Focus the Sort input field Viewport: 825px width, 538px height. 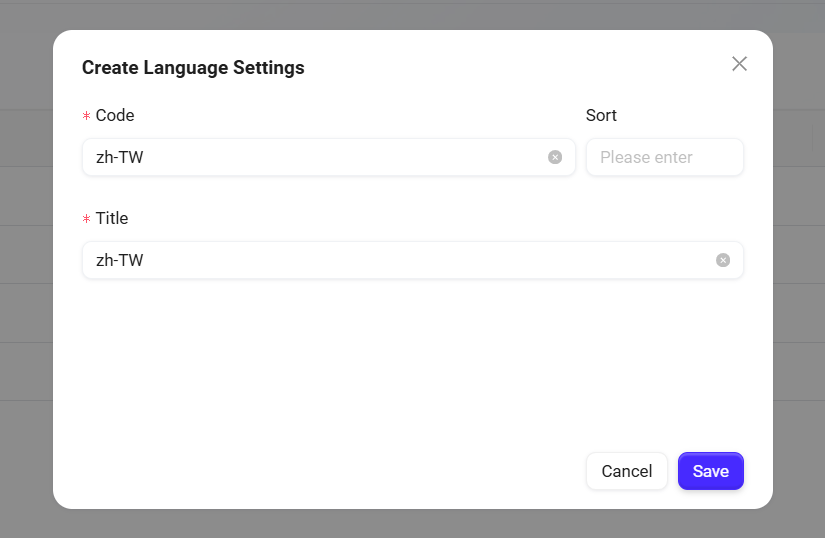[x=664, y=157]
